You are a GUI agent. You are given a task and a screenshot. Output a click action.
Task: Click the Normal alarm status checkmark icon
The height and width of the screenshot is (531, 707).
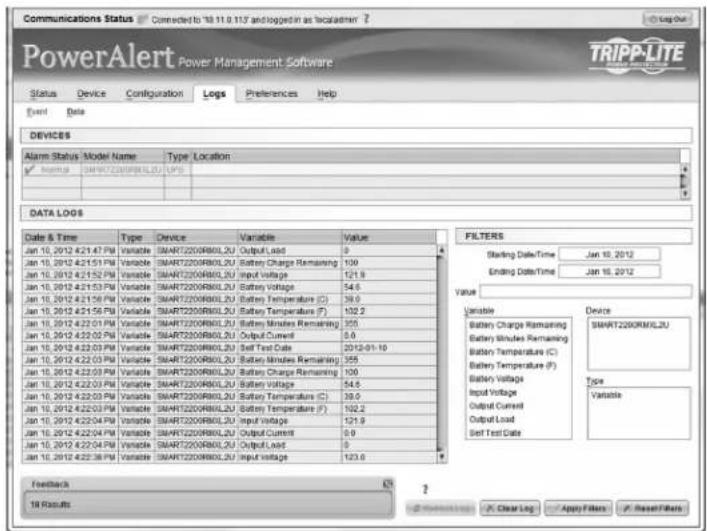click(30, 169)
